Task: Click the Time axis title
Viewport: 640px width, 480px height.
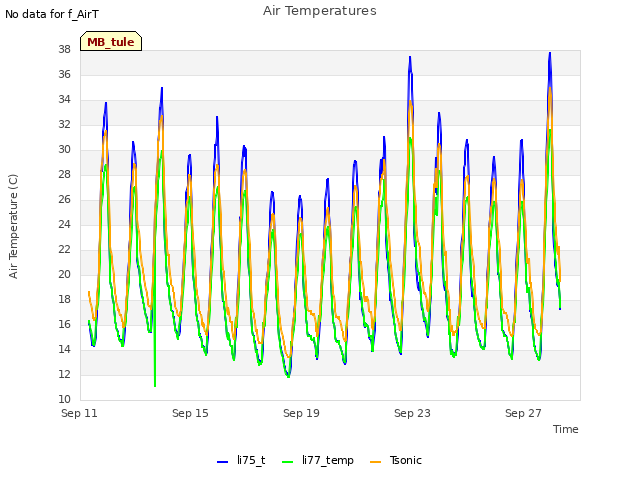Action: [x=566, y=429]
